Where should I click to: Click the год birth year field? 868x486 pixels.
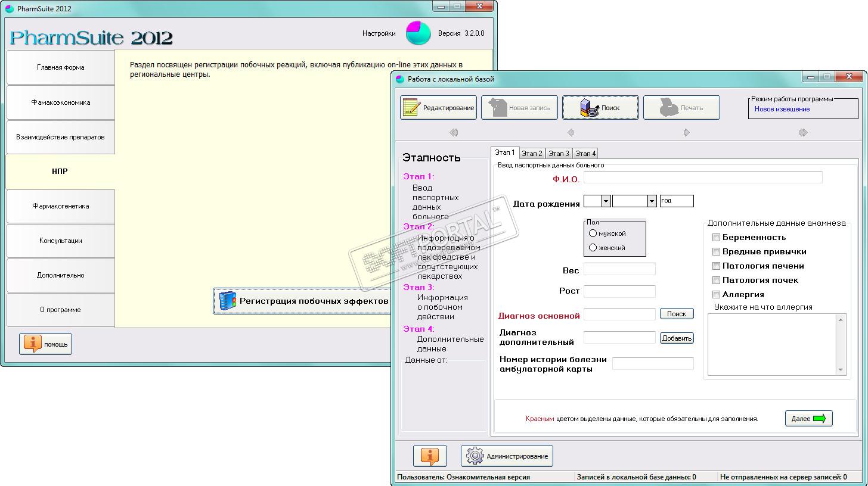pyautogui.click(x=677, y=201)
